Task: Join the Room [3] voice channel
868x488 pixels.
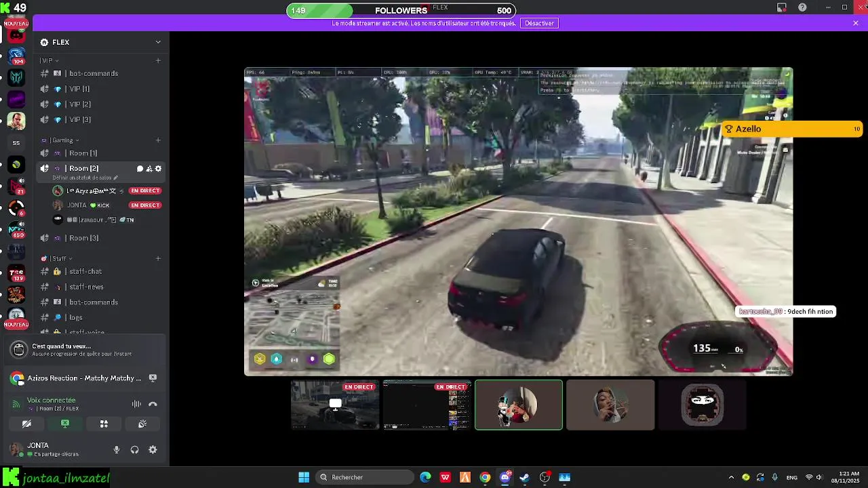Action: 101,238
